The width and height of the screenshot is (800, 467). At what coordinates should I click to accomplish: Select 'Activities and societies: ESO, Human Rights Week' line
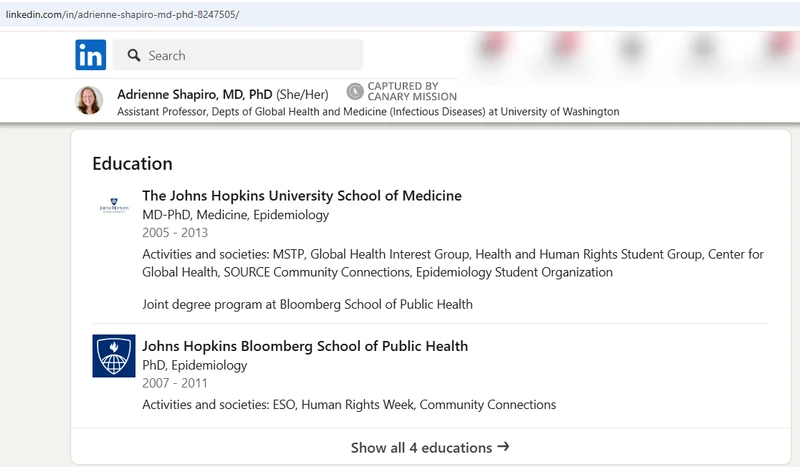[349, 405]
